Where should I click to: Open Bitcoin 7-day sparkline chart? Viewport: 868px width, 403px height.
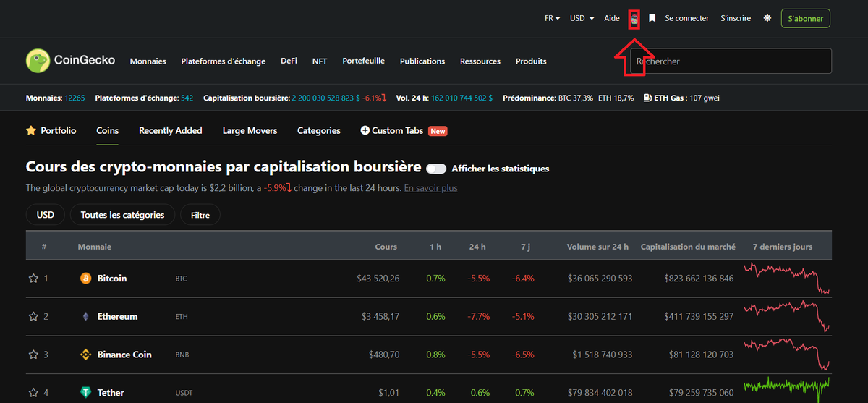click(x=786, y=279)
